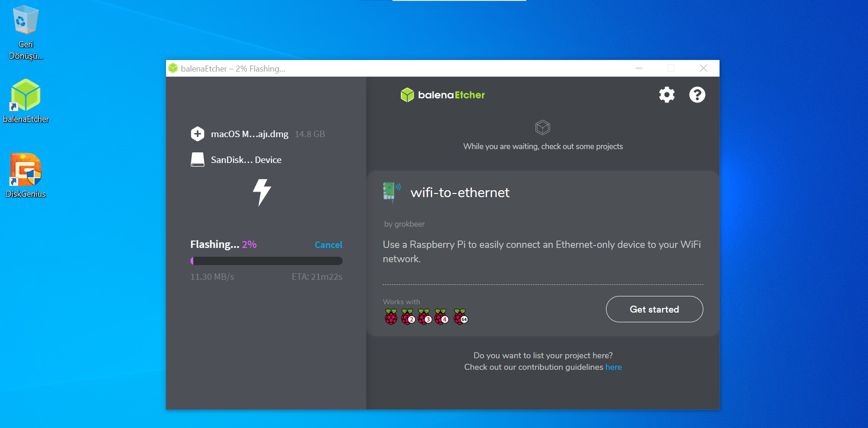Cancel the flashing process
Image resolution: width=868 pixels, height=428 pixels.
pos(328,245)
